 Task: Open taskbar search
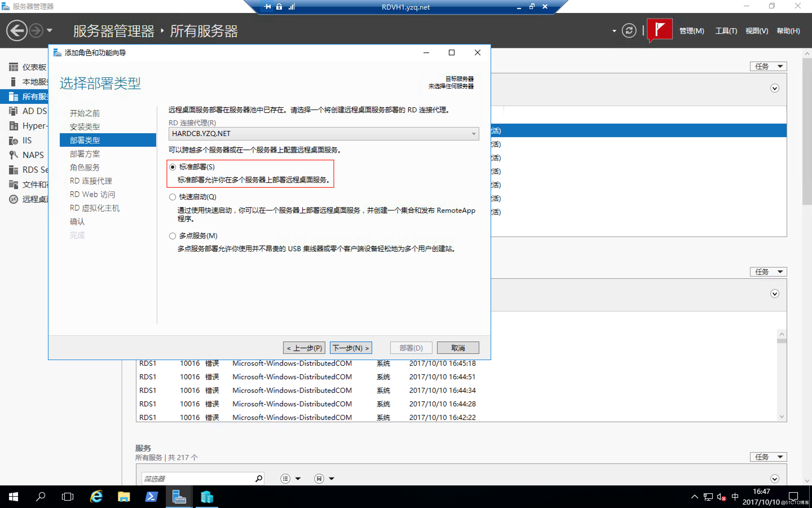[x=41, y=497]
